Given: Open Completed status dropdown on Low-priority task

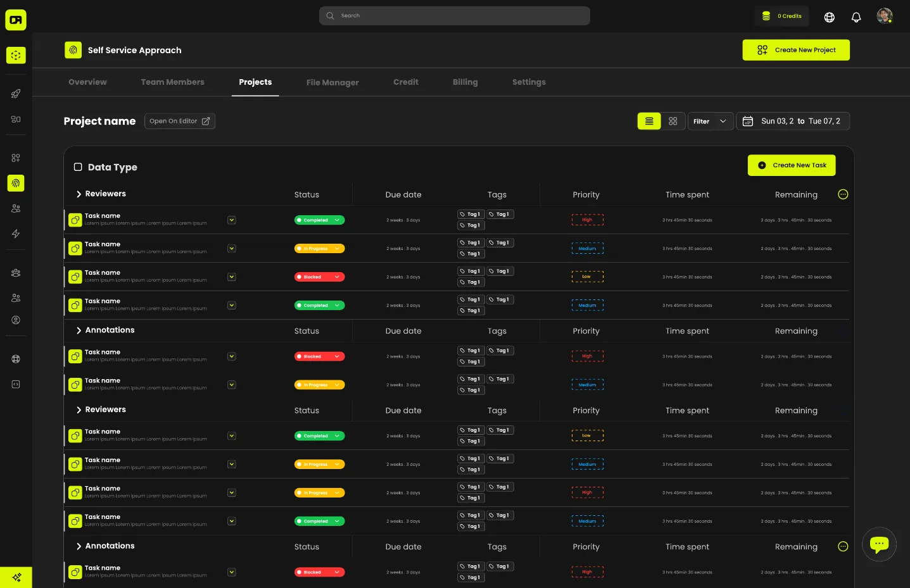Looking at the screenshot, I should (x=319, y=435).
